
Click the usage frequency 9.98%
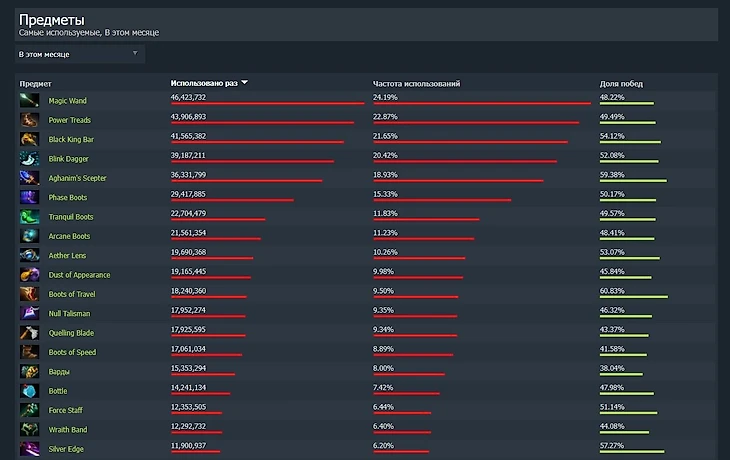pos(383,271)
